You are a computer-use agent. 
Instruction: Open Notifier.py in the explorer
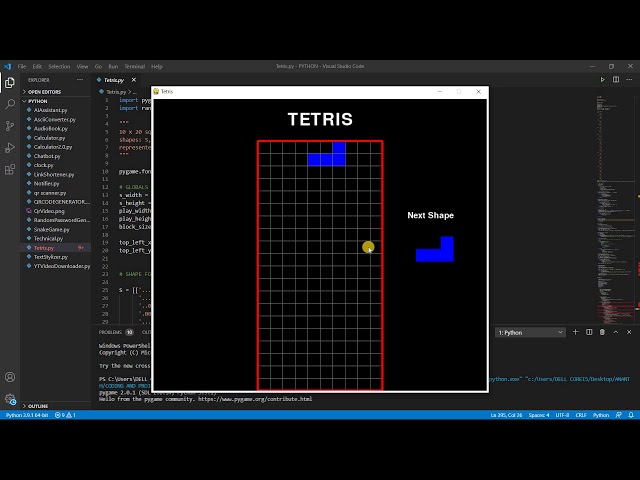pos(46,184)
